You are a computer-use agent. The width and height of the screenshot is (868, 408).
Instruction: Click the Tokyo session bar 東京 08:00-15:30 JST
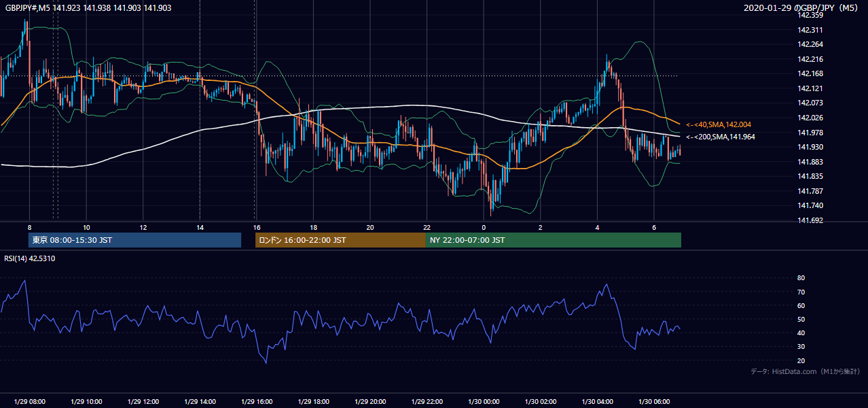(x=134, y=240)
